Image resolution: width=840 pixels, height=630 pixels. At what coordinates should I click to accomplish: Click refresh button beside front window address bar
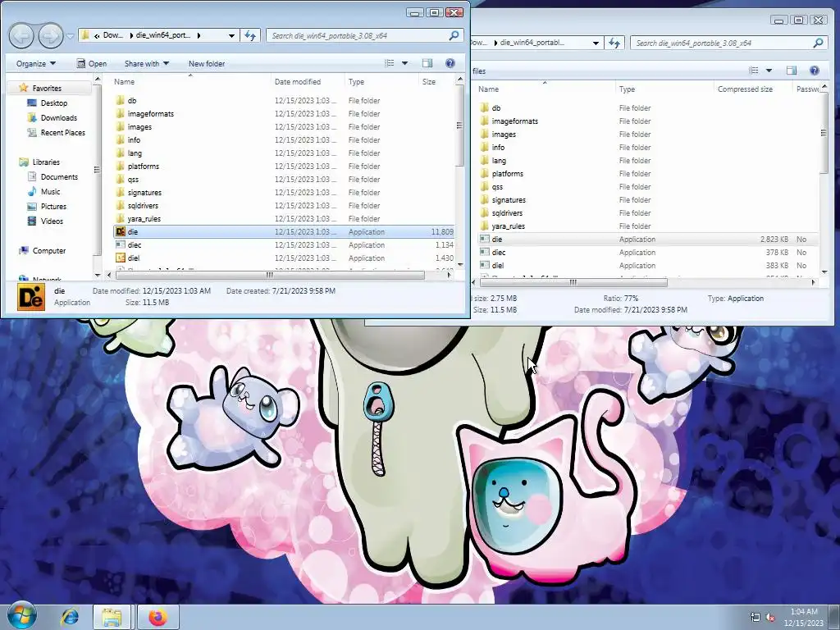[x=250, y=35]
